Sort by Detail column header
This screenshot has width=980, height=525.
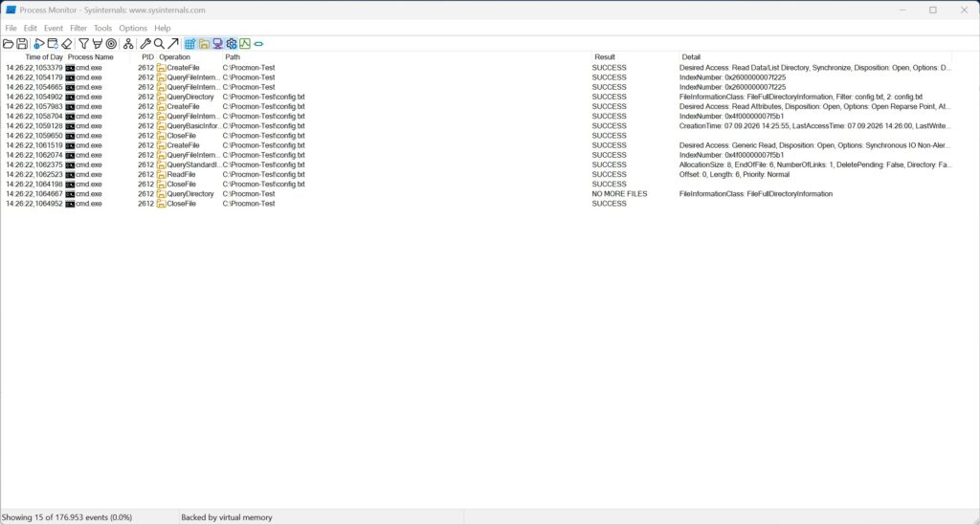tap(691, 56)
